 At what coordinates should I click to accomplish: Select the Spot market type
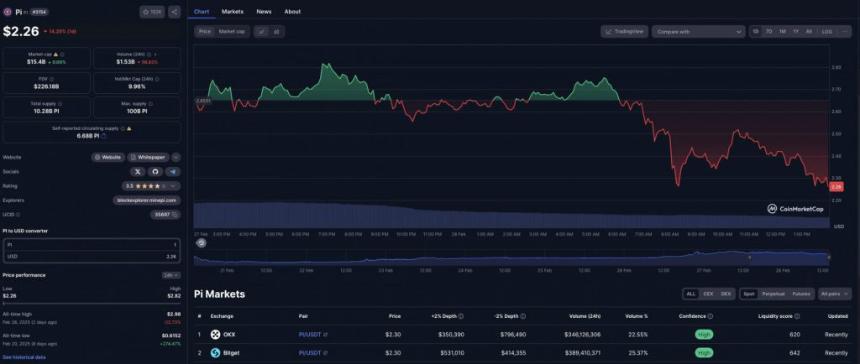pyautogui.click(x=749, y=294)
